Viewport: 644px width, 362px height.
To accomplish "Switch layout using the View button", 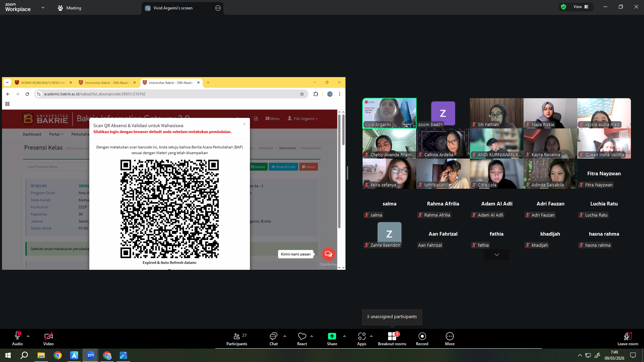I will [x=581, y=7].
